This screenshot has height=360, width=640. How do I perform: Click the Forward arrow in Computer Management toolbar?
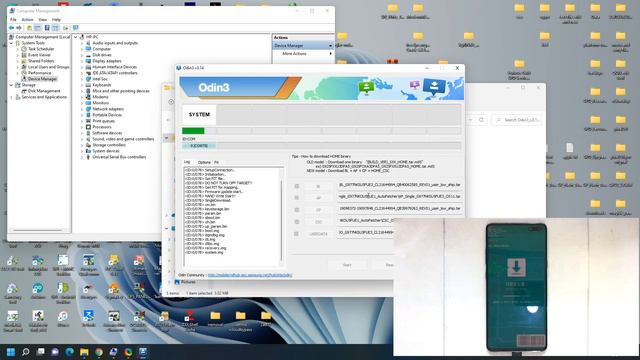point(19,28)
